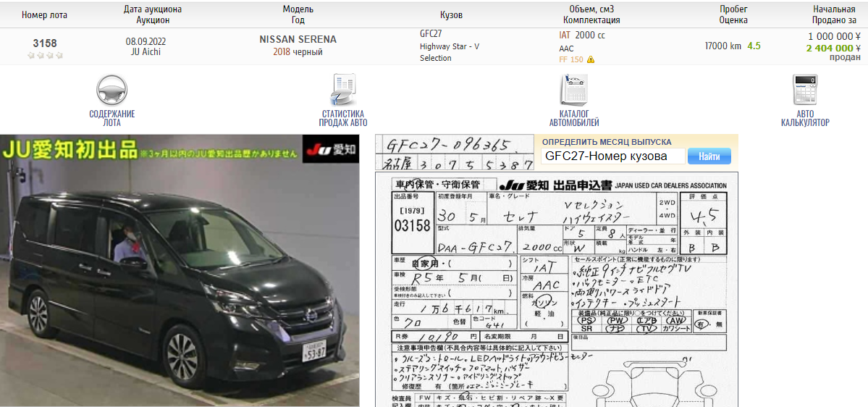The image size is (868, 407).
Task: Click the Объем, см3 Комплектация header
Action: (591, 15)
